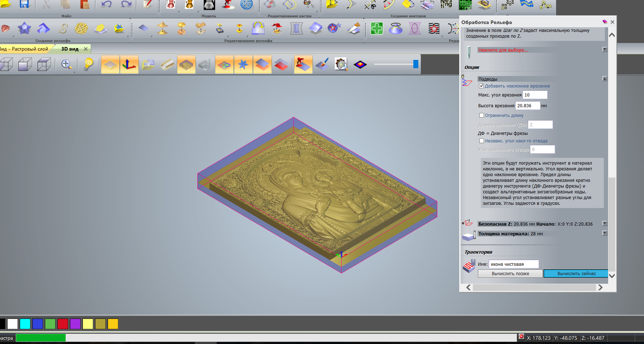Click the green plus add relief icon
The image size is (644, 344).
(377, 28)
